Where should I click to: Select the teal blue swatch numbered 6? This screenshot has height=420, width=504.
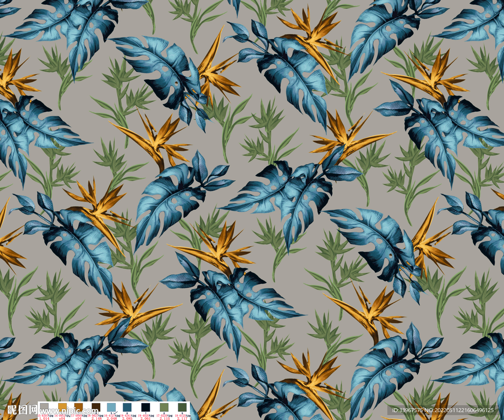(x=127, y=407)
